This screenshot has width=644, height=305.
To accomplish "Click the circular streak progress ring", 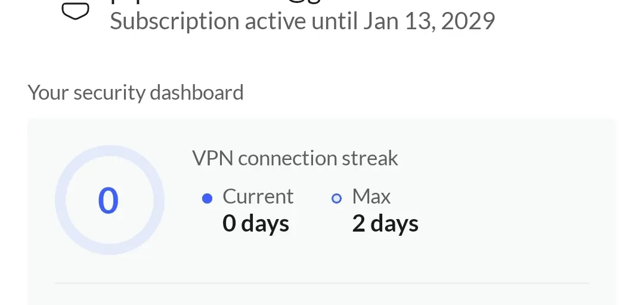I will (110, 200).
